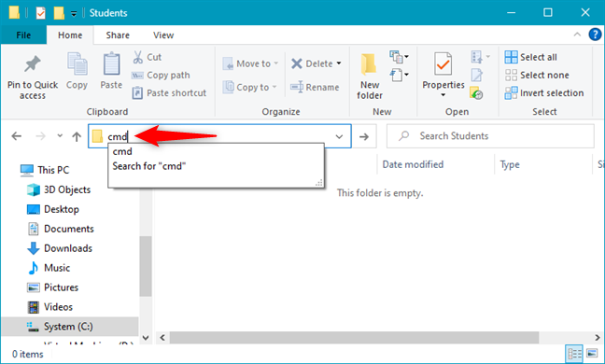Click the quick access Properties icon in title bar
605x364 pixels.
coord(40,13)
